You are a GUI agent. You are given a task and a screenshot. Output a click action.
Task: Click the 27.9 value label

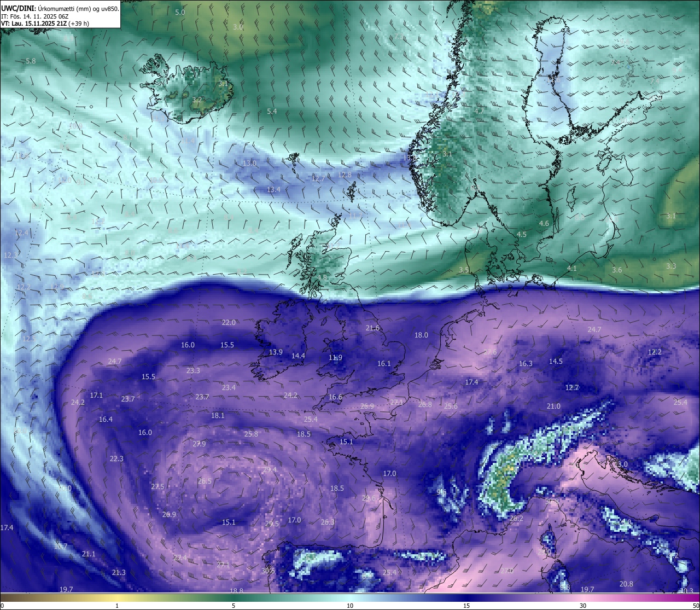point(199,444)
